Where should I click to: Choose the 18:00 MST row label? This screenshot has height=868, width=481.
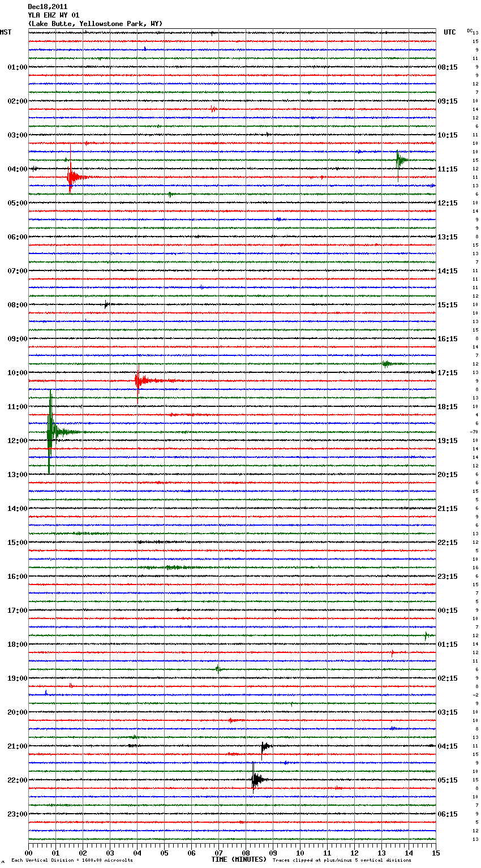pyautogui.click(x=18, y=644)
